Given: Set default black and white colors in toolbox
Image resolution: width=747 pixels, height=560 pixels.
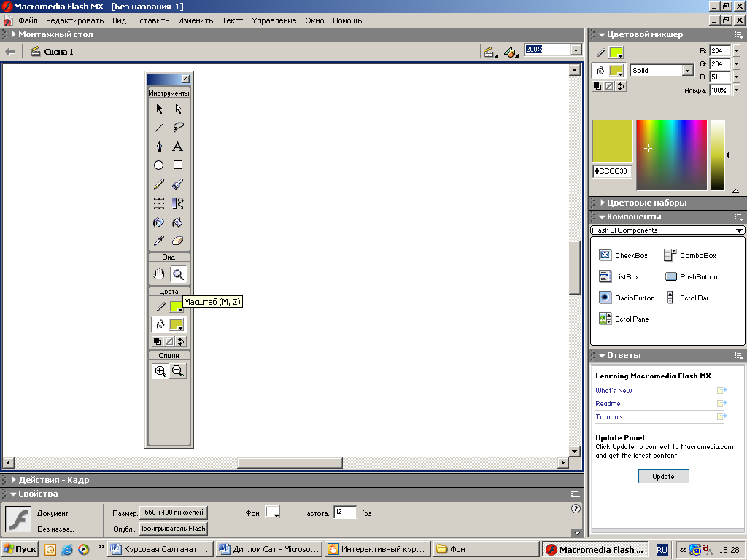Looking at the screenshot, I should (x=158, y=341).
